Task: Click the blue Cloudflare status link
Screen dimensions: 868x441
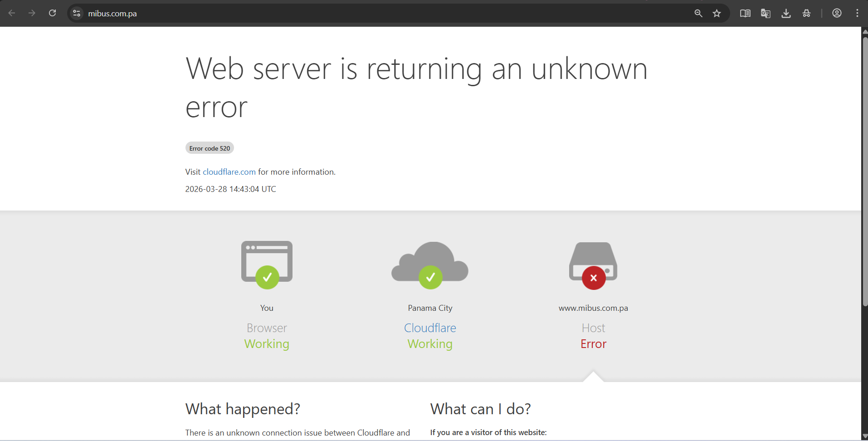Action: point(430,328)
